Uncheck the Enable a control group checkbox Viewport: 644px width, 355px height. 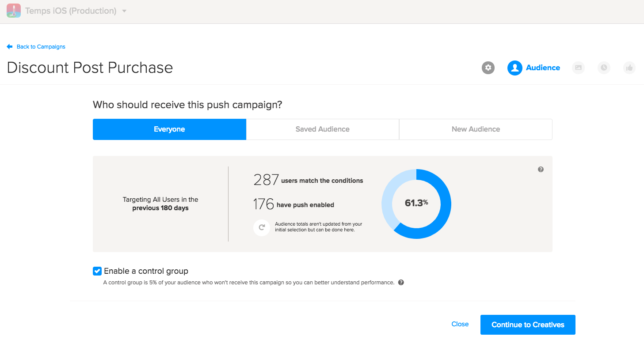point(97,271)
